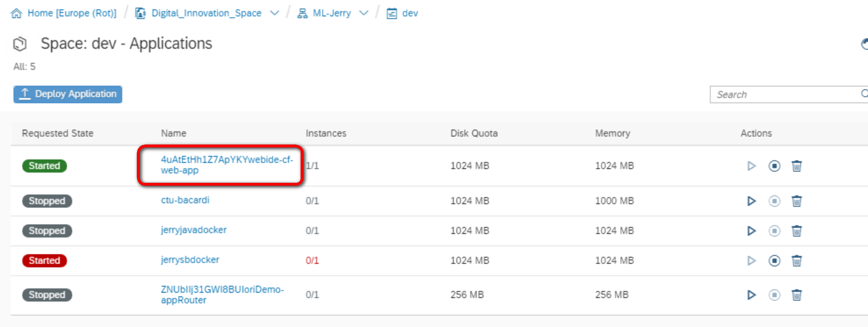This screenshot has height=327, width=868.
Task: Open the 4uAtEtHh1Z7ApYKYwebide-cf-web-app link
Action: [x=227, y=165]
